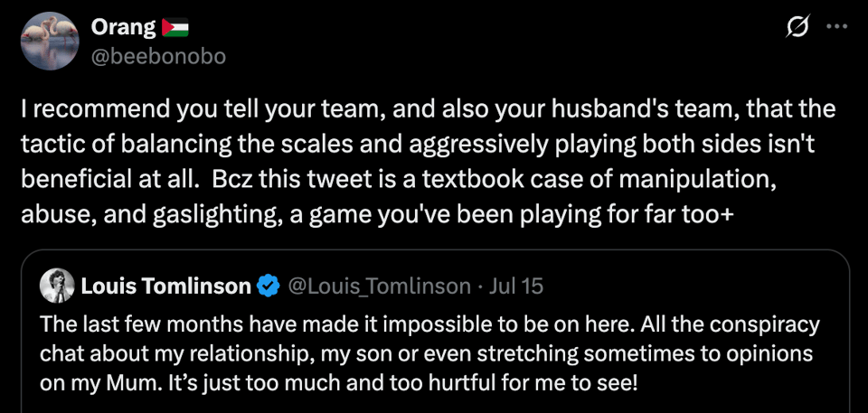
Task: Open the three-dot More options menu
Action: (837, 28)
